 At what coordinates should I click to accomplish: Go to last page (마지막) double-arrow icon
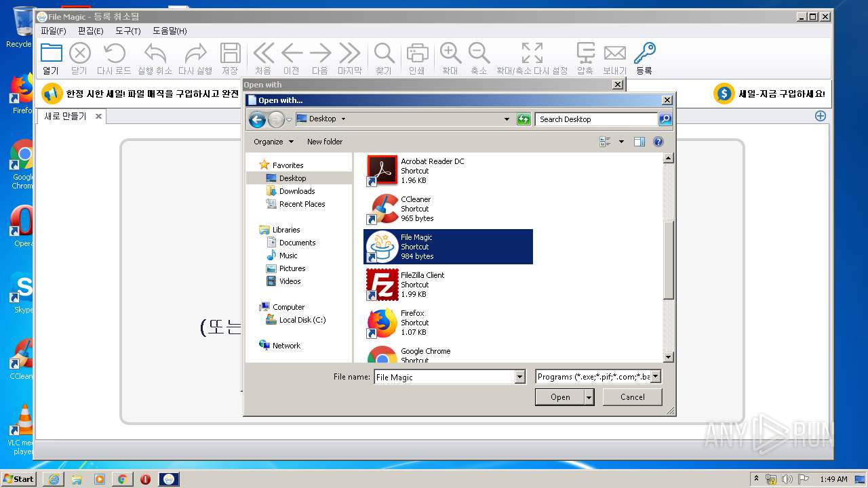click(350, 53)
